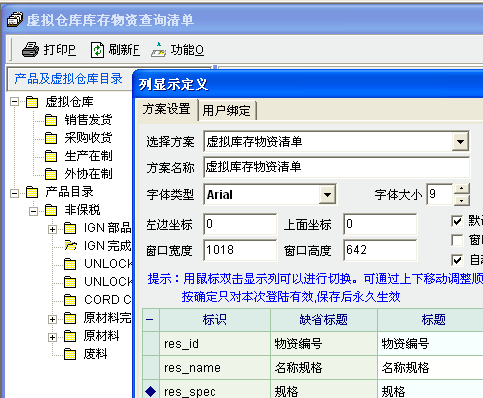Collapse the 产品目录 tree node
483x398 pixels.
(14, 193)
